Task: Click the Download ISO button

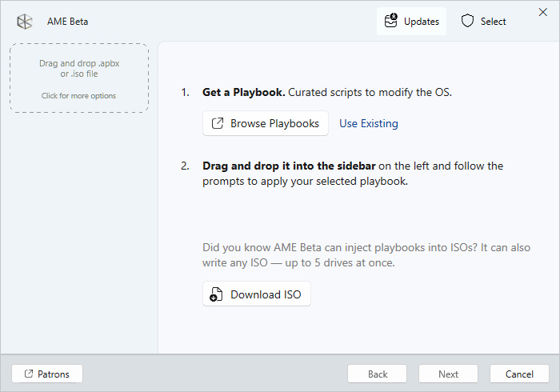Action: (257, 294)
